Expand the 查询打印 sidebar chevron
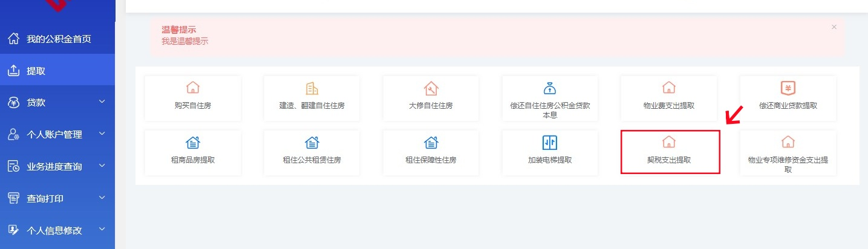This screenshot has height=249, width=868. point(102,198)
